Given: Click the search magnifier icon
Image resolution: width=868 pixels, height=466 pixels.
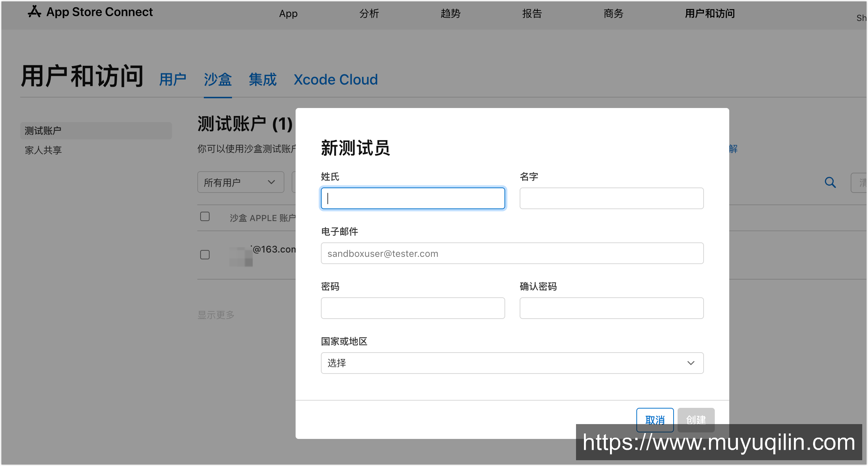Looking at the screenshot, I should 830,182.
